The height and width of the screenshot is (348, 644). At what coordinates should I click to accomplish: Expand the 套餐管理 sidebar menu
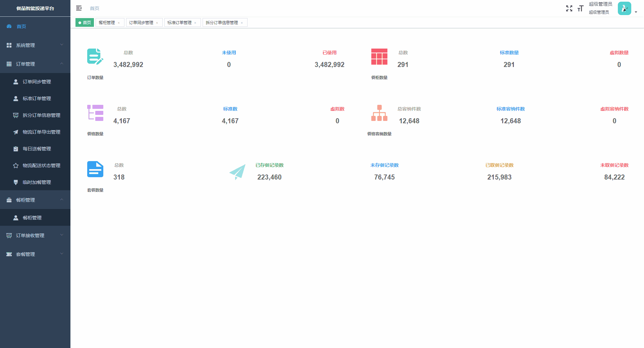click(x=35, y=254)
